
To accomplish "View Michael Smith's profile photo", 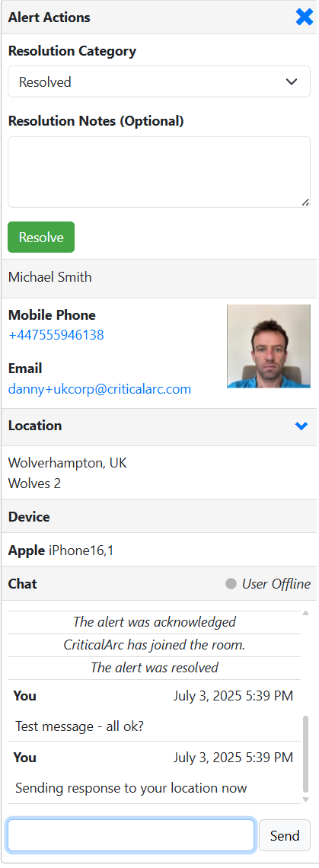I will [269, 346].
